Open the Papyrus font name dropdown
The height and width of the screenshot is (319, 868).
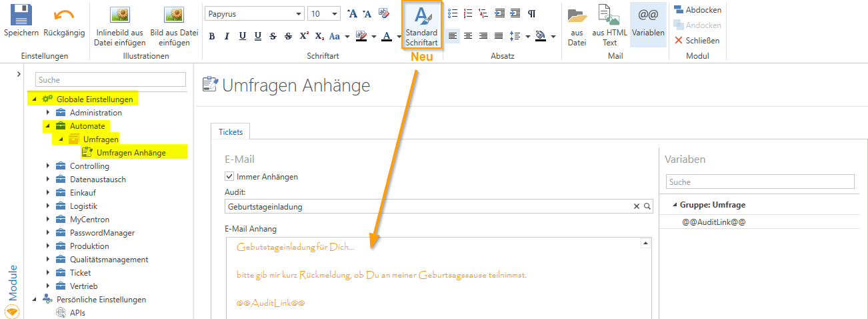point(298,14)
